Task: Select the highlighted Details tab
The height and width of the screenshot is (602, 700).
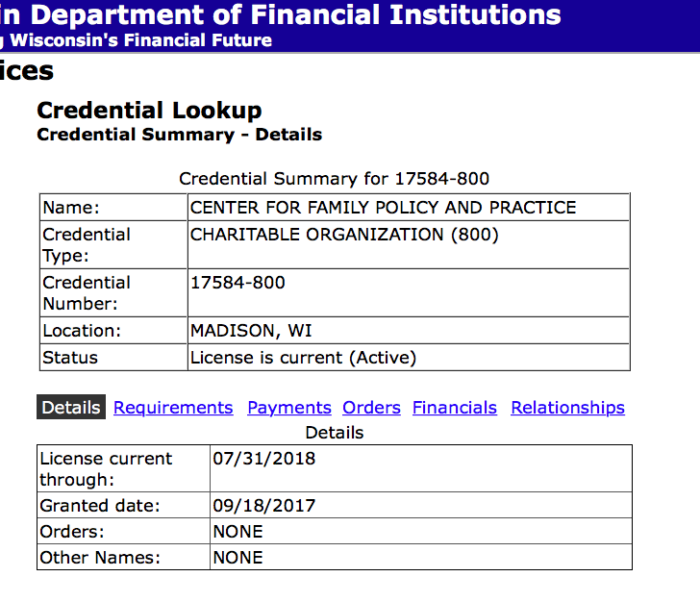Action: pyautogui.click(x=70, y=408)
